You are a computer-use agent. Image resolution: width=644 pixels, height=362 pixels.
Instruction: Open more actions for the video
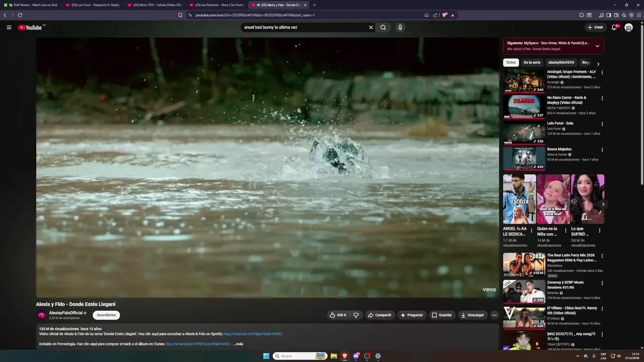(494, 315)
